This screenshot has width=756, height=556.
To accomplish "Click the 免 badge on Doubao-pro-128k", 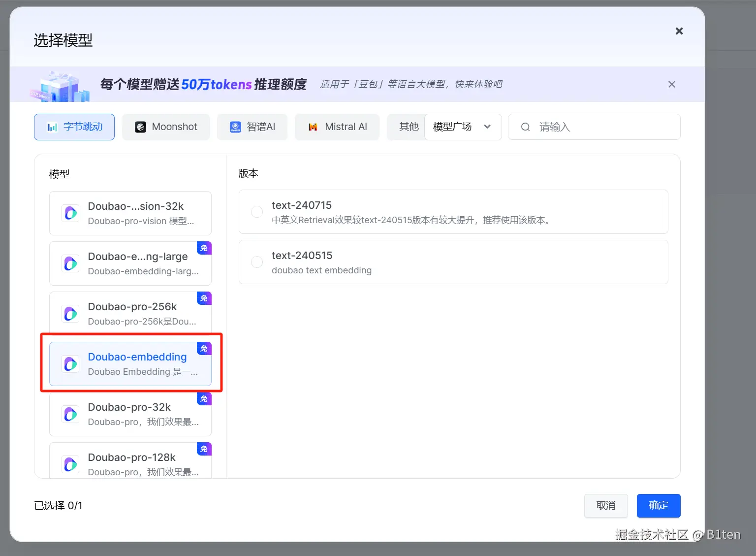I will (x=204, y=449).
